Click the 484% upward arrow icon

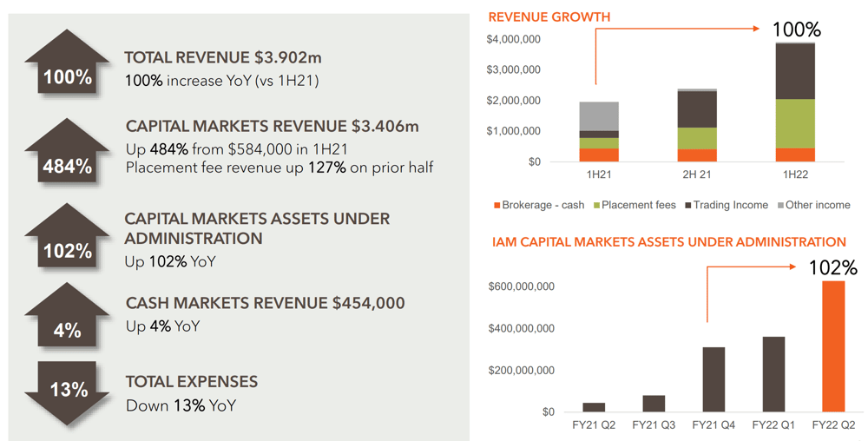[67, 150]
